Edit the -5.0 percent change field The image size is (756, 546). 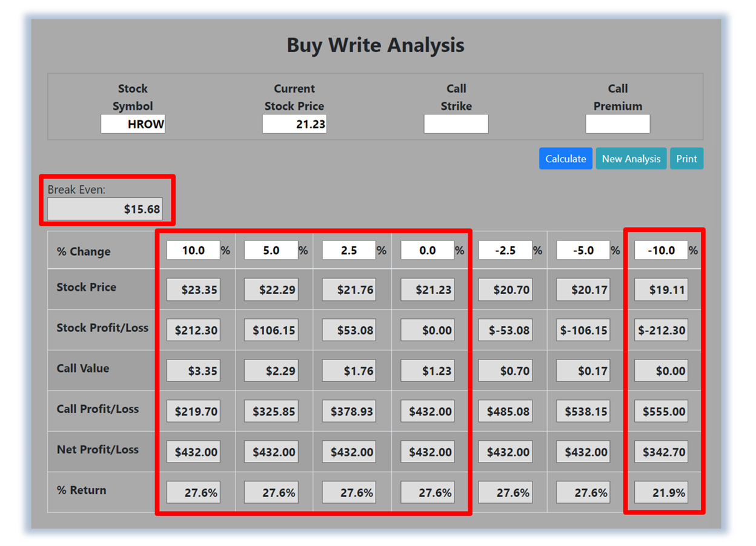click(583, 250)
